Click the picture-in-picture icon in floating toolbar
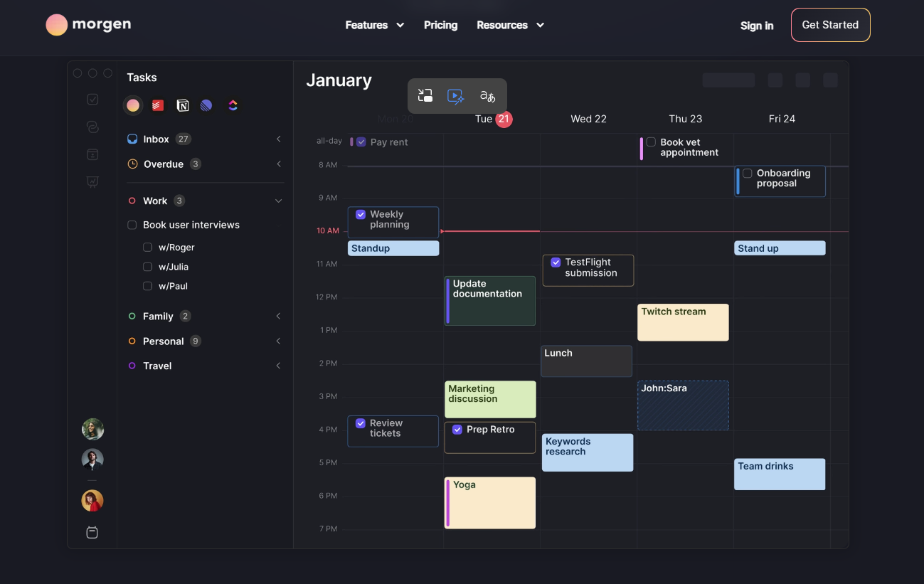The width and height of the screenshot is (924, 584). pyautogui.click(x=425, y=96)
